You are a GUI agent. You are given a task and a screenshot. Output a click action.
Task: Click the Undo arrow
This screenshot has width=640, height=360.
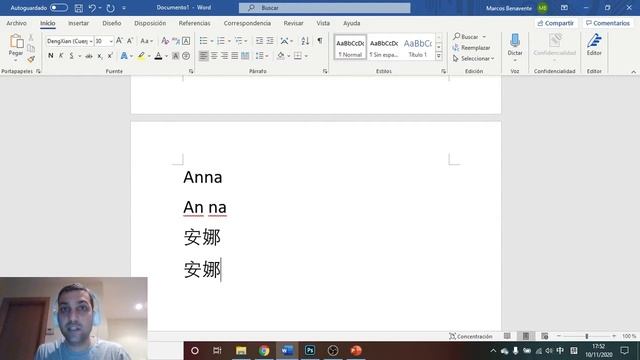(x=92, y=8)
